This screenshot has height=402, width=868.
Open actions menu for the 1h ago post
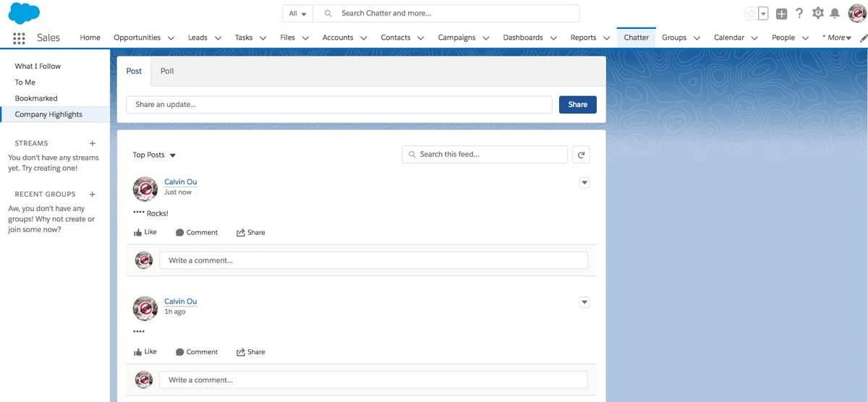[585, 302]
